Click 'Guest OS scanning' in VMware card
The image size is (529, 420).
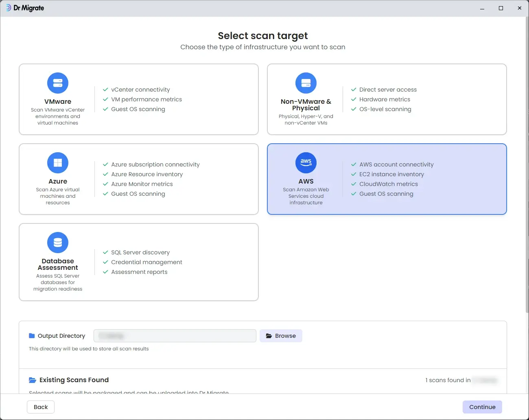coord(138,109)
